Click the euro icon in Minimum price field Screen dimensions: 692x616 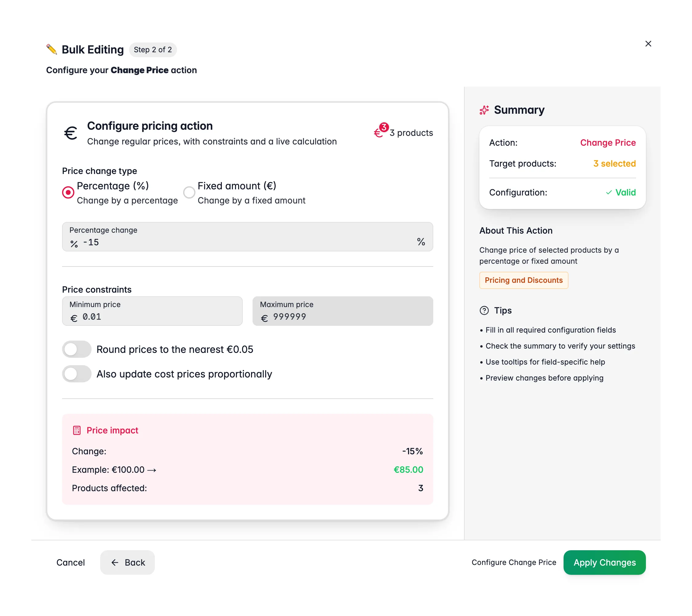(74, 318)
